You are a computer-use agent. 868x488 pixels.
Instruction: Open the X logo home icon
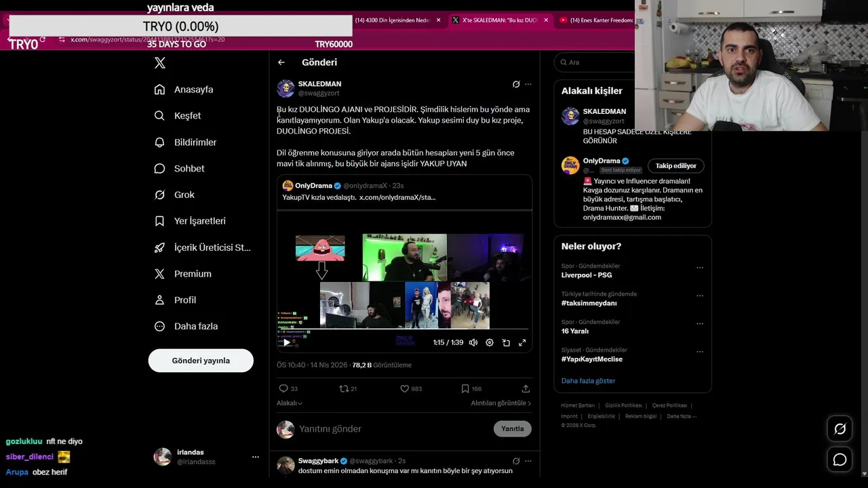click(159, 63)
